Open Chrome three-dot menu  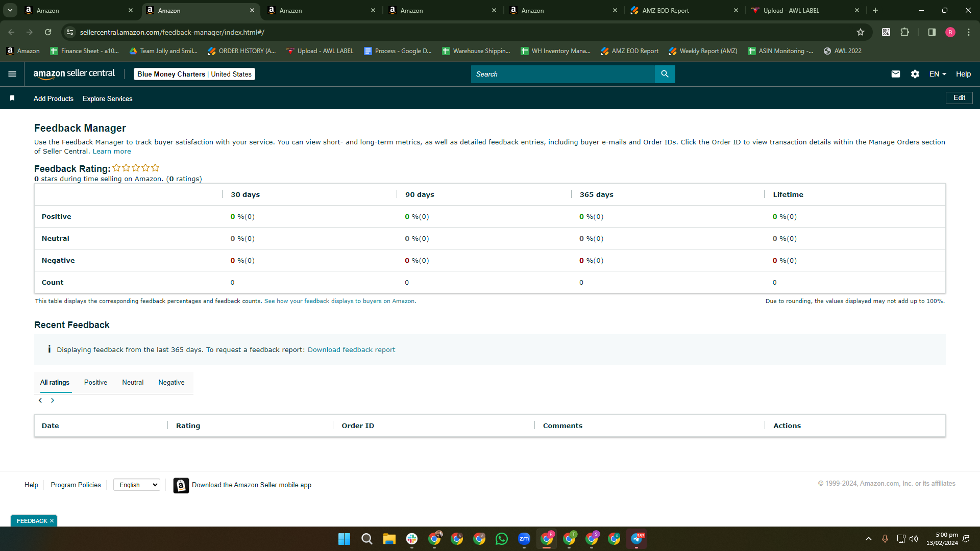click(969, 32)
